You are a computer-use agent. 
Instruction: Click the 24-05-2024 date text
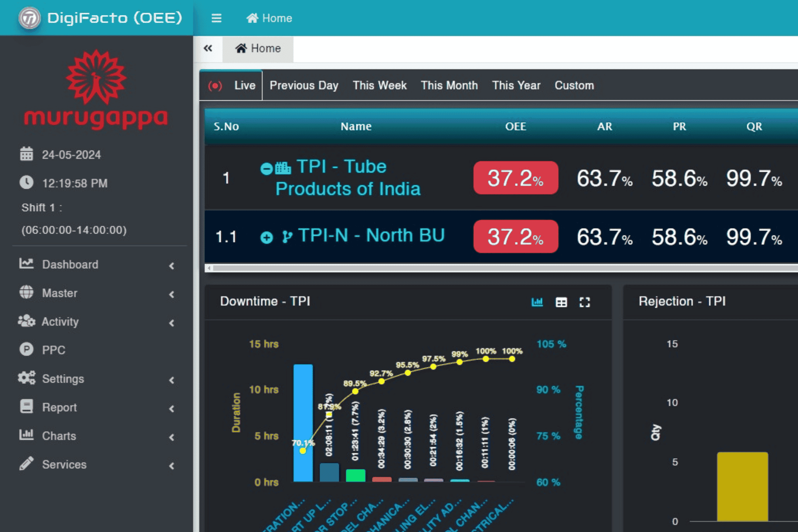click(x=71, y=155)
